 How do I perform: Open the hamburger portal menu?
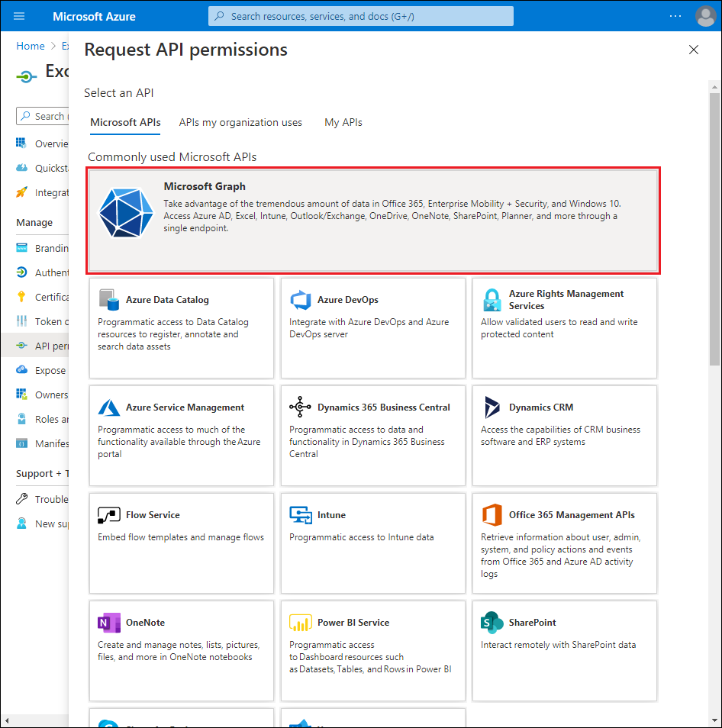[18, 16]
